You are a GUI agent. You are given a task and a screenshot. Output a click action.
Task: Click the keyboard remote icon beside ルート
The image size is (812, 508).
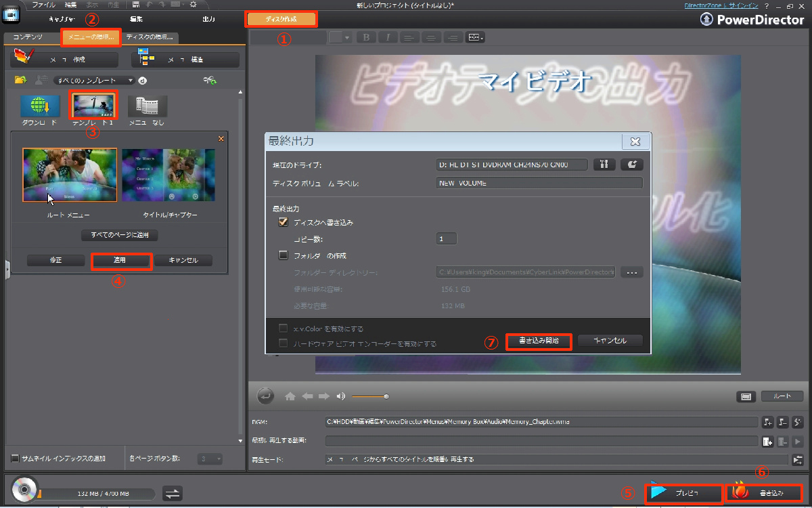point(746,396)
